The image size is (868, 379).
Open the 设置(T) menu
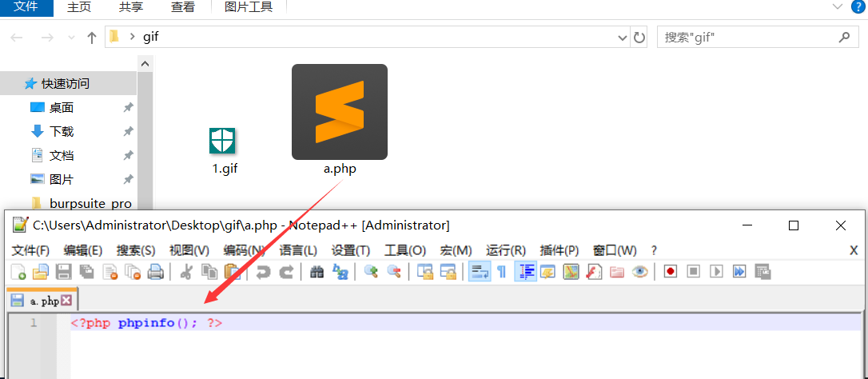tap(350, 250)
